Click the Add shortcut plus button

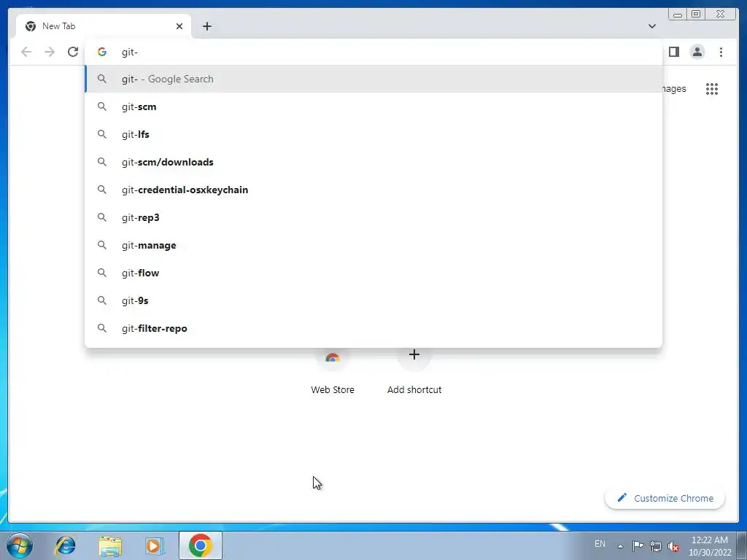tap(414, 355)
